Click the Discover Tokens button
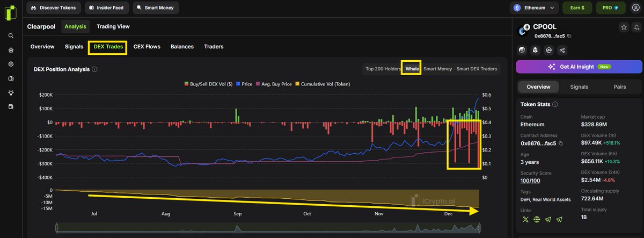Viewport: 644px width, 238px height. click(55, 8)
